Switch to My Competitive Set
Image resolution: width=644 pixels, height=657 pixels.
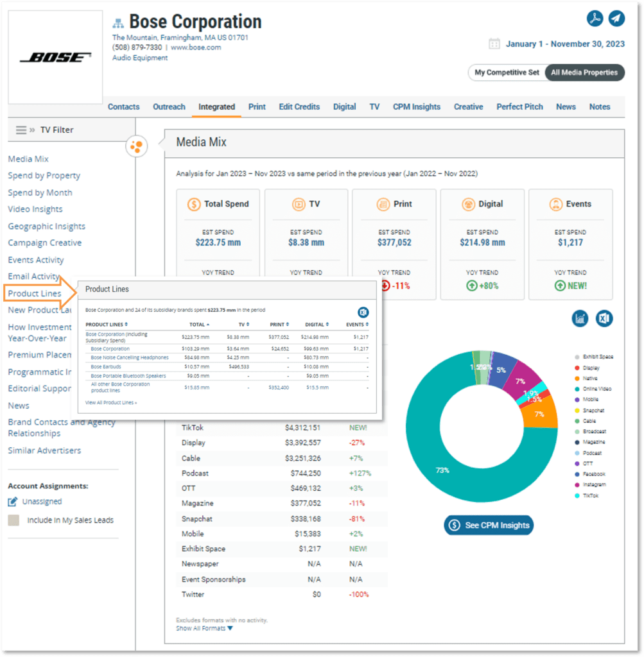[507, 73]
